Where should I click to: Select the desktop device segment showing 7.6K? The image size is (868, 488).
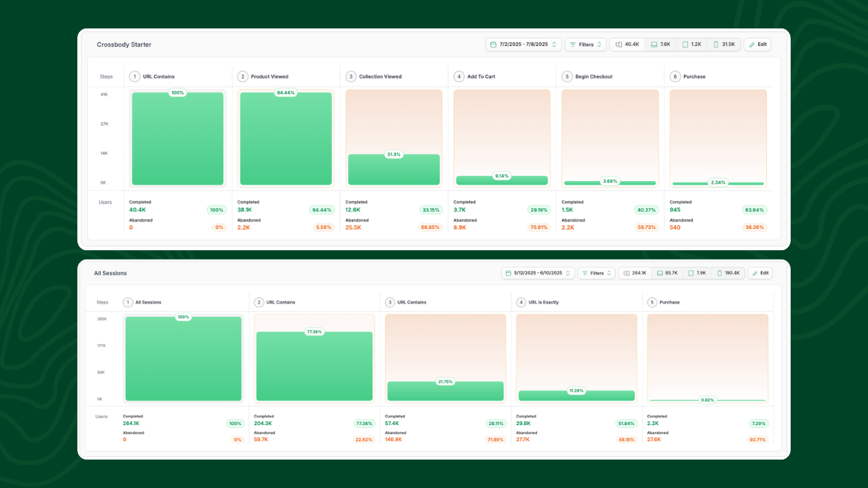pos(660,44)
